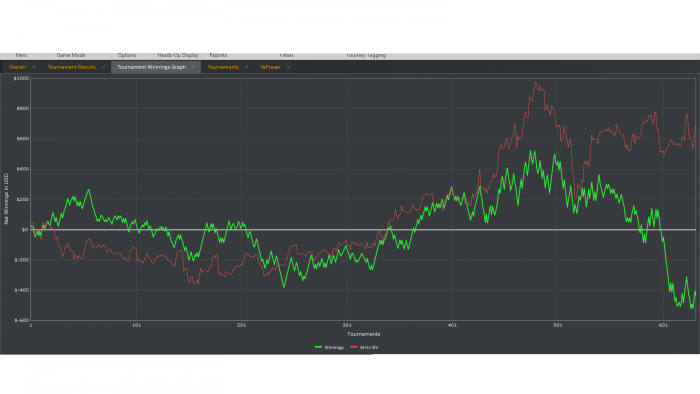Close the Overall tab
The height and width of the screenshot is (394, 700).
pyautogui.click(x=34, y=67)
